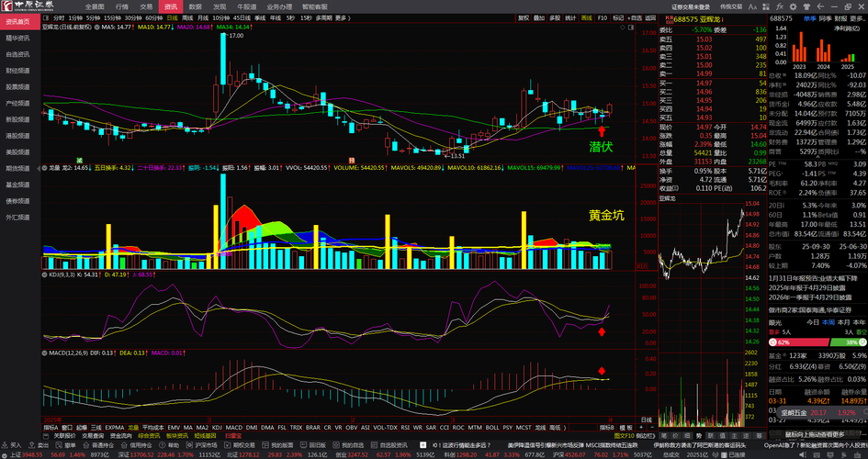The width and height of the screenshot is (868, 459).
Task: Click the +自选 add-to-watchlist button
Action: [x=636, y=17]
